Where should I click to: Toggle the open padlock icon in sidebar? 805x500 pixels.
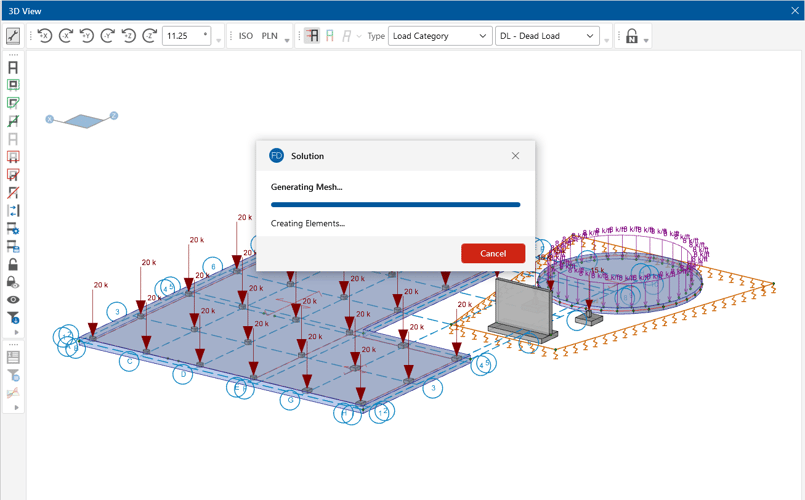click(x=13, y=265)
